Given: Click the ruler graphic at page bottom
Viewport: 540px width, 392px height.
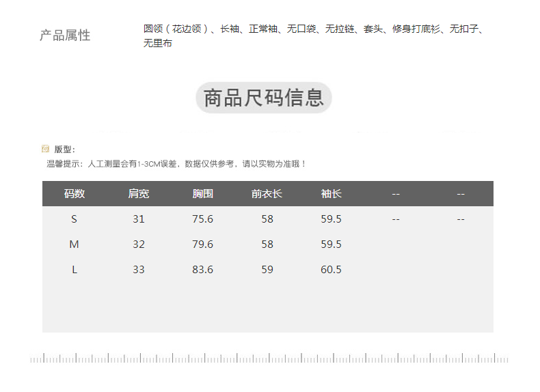Looking at the screenshot, I should 269,359.
